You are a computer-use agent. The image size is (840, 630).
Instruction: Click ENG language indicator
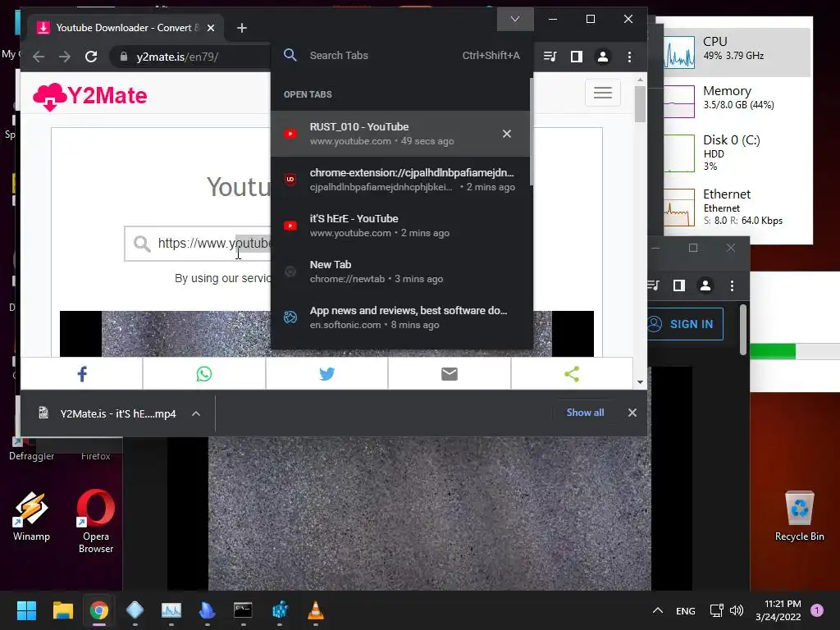[685, 610]
